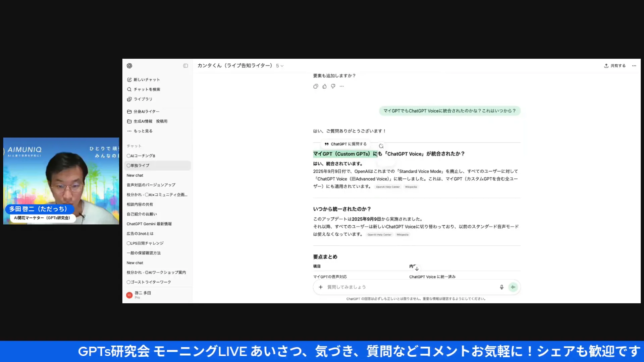Open the Wikipedia citation after 使えなくなっています
The width and height of the screenshot is (644, 362).
coord(402,235)
